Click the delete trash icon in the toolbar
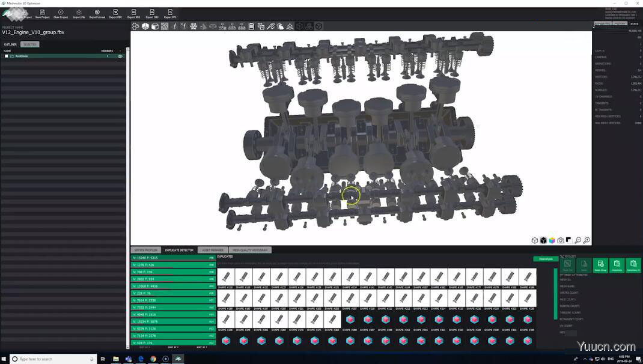Image resolution: width=643 pixels, height=364 pixels. 251,26
